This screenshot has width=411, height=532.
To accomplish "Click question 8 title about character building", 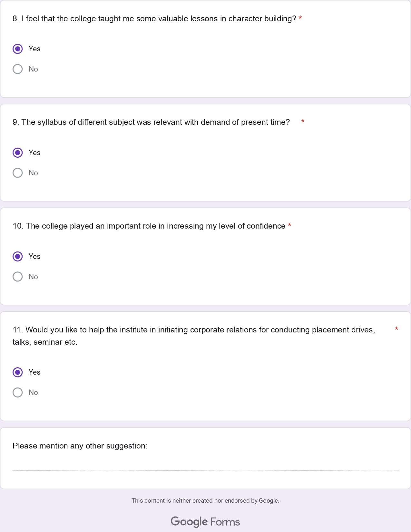I will click(x=154, y=19).
